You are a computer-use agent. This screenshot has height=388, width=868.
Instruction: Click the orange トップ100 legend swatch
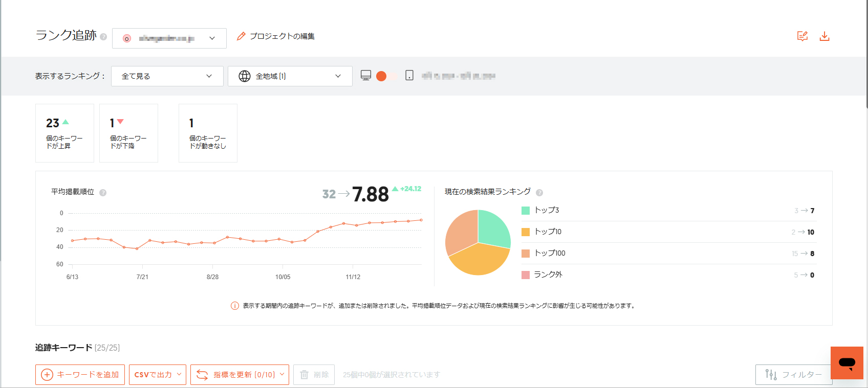pyautogui.click(x=526, y=254)
